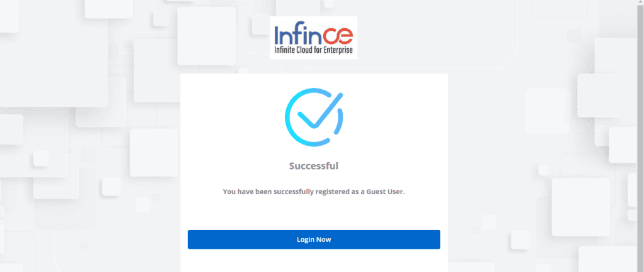The height and width of the screenshot is (272, 644).
Task: Click the left edge of the Login Now button
Action: coord(191,239)
